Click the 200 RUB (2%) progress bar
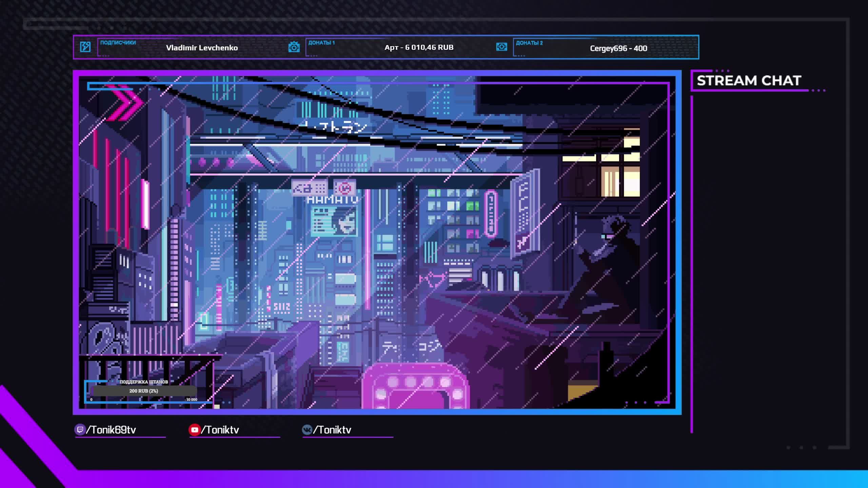The height and width of the screenshot is (488, 868). 144,391
